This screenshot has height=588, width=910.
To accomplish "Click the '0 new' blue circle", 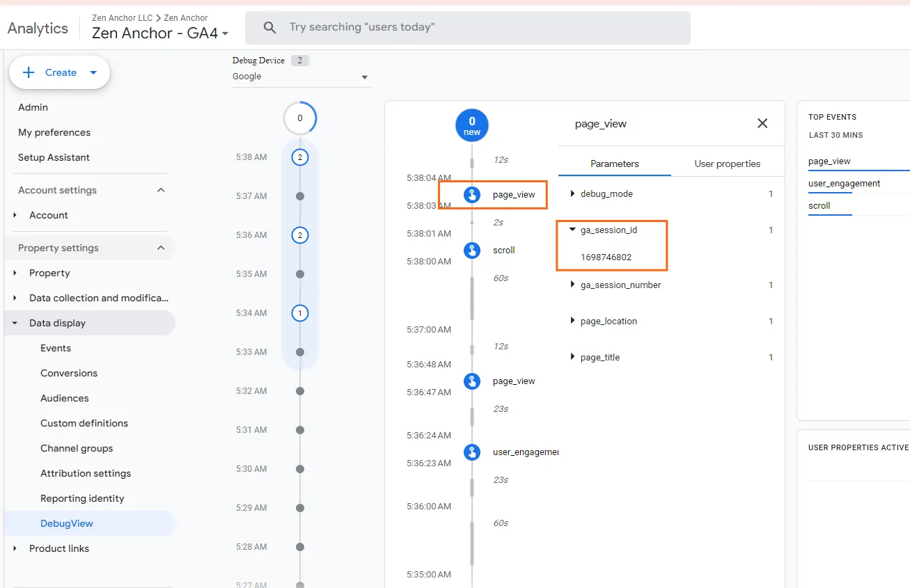I will click(472, 126).
